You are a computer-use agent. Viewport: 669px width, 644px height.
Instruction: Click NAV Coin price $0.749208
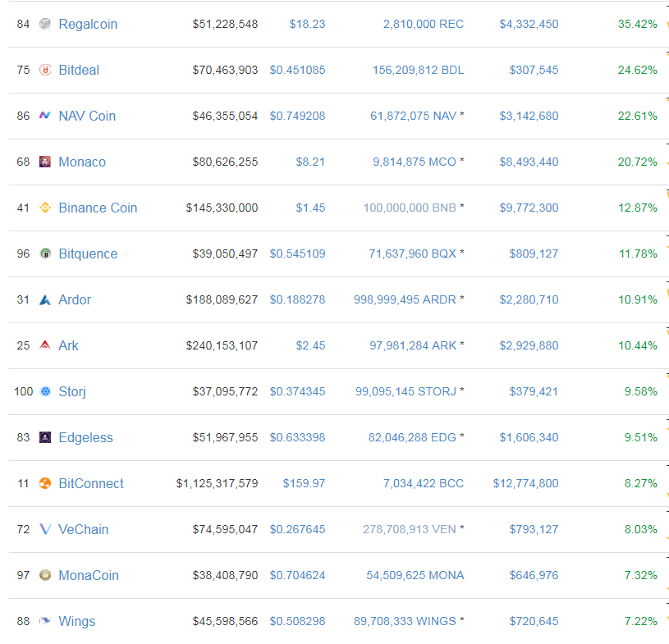[x=297, y=116]
